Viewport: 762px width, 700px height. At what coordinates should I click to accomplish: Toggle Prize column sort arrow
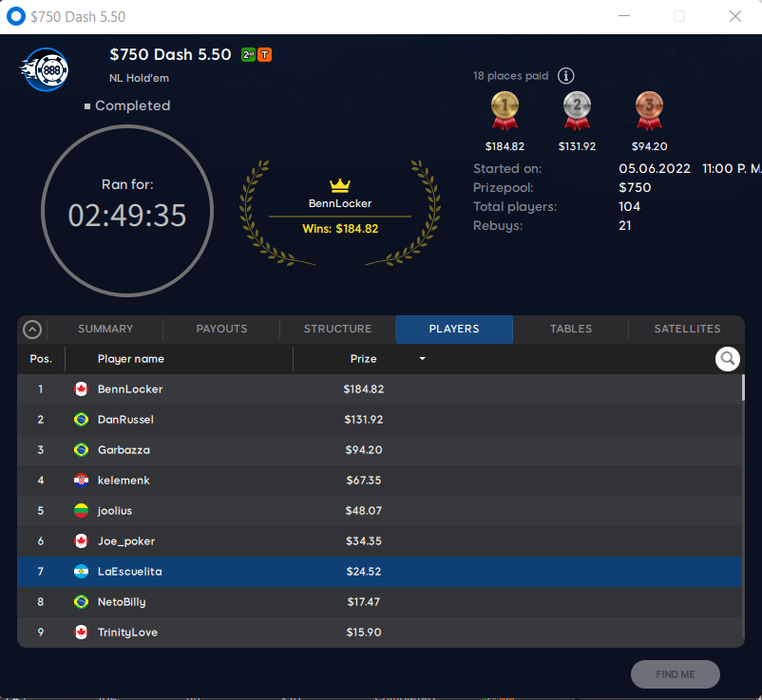422,358
